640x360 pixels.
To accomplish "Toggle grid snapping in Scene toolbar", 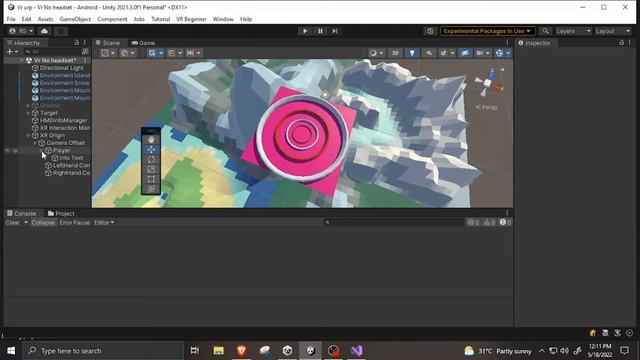I will point(171,53).
